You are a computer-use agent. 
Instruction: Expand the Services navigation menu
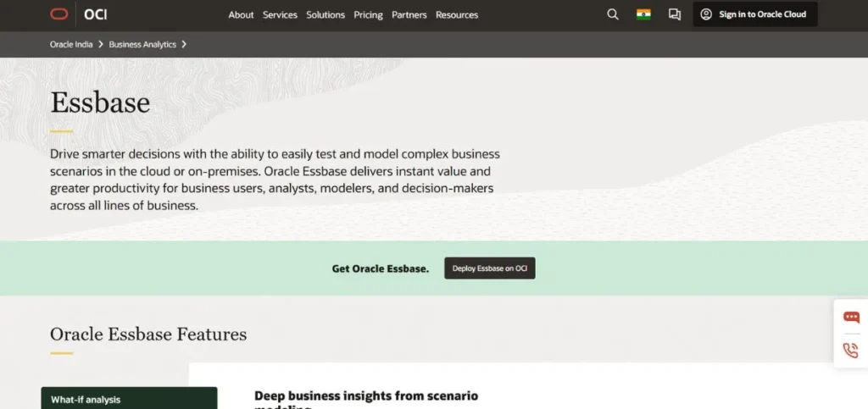pos(280,15)
